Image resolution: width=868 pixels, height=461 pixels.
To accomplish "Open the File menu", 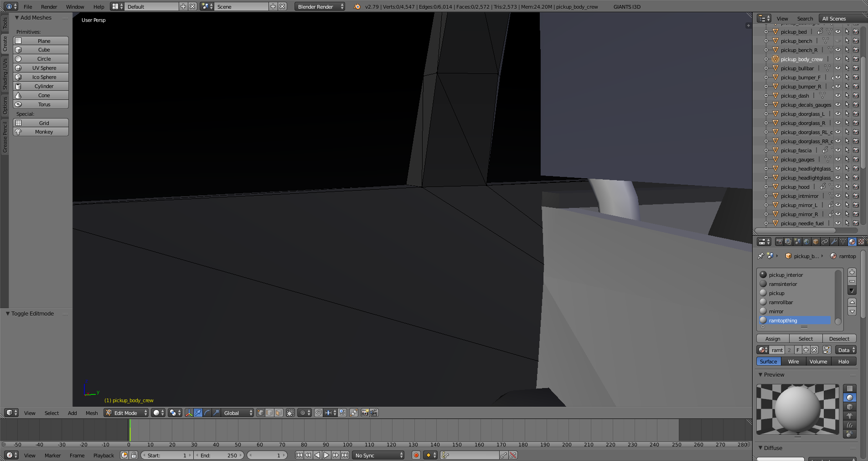I will click(28, 6).
